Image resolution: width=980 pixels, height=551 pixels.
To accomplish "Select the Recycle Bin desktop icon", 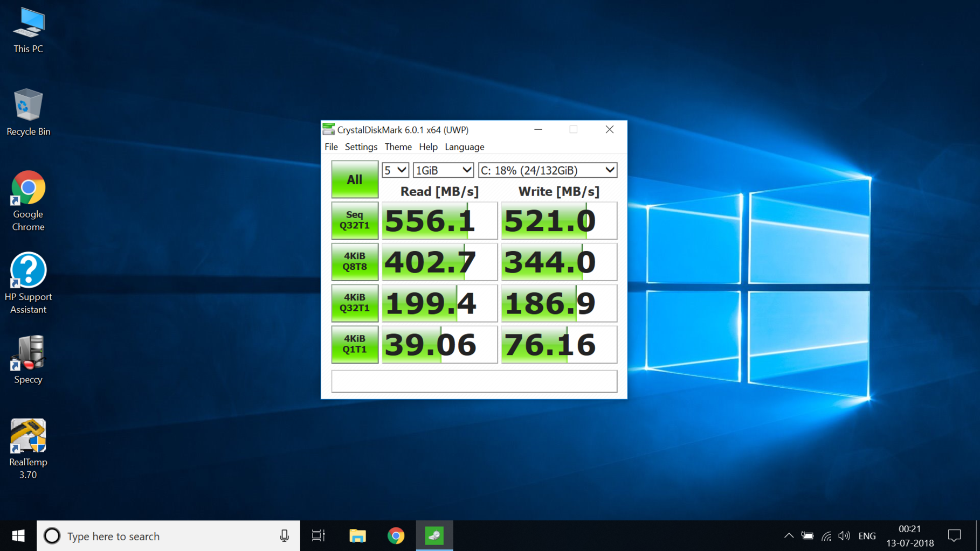I will [x=28, y=112].
